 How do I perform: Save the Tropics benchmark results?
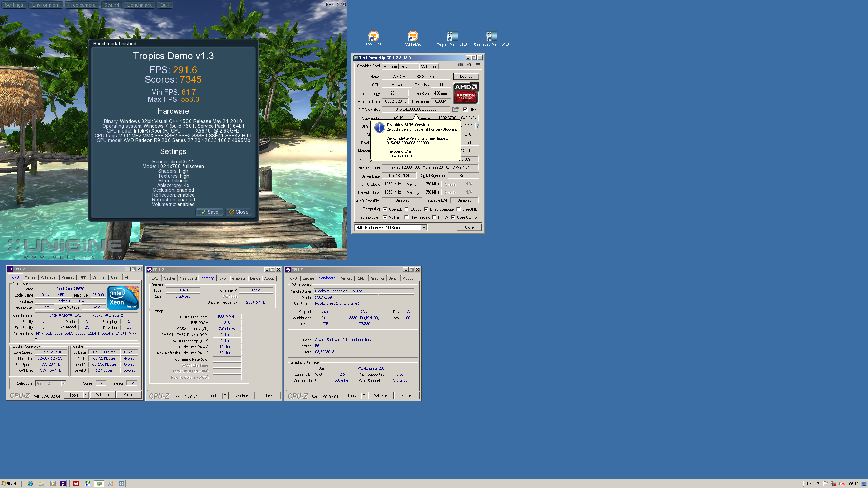210,212
